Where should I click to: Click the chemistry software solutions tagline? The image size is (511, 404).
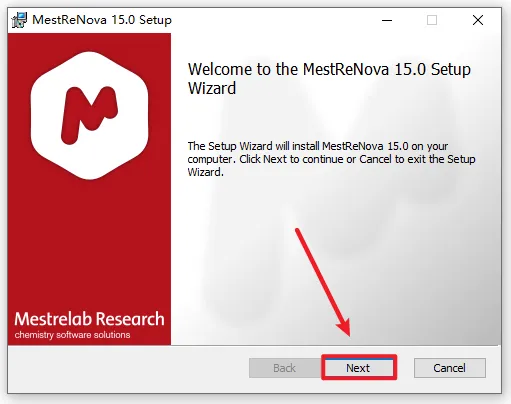[72, 335]
